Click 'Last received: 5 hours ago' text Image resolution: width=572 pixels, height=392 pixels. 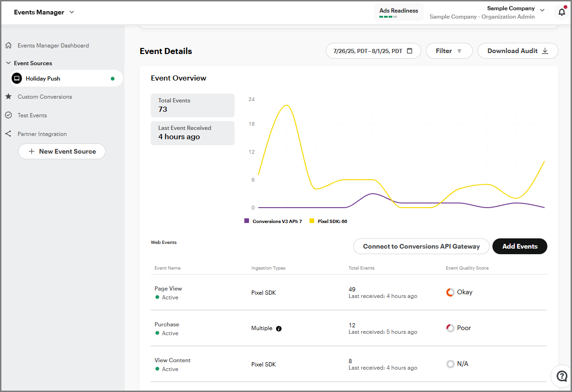(383, 332)
